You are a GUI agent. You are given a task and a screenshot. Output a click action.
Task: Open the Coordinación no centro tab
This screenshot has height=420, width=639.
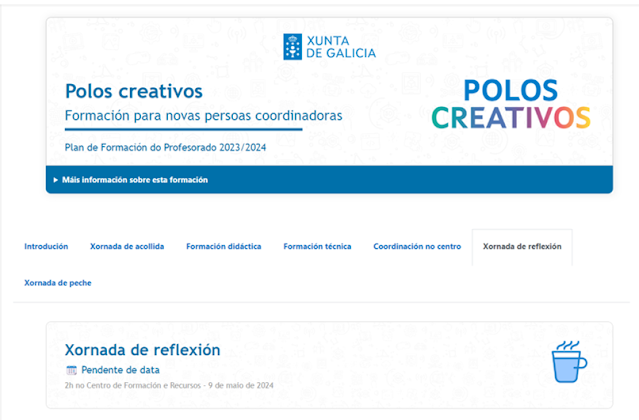click(417, 246)
